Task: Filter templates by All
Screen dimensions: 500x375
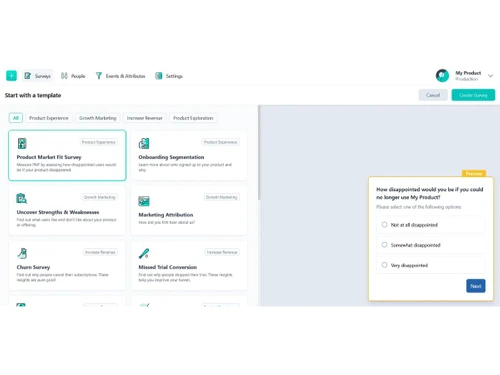Action: coord(16,118)
